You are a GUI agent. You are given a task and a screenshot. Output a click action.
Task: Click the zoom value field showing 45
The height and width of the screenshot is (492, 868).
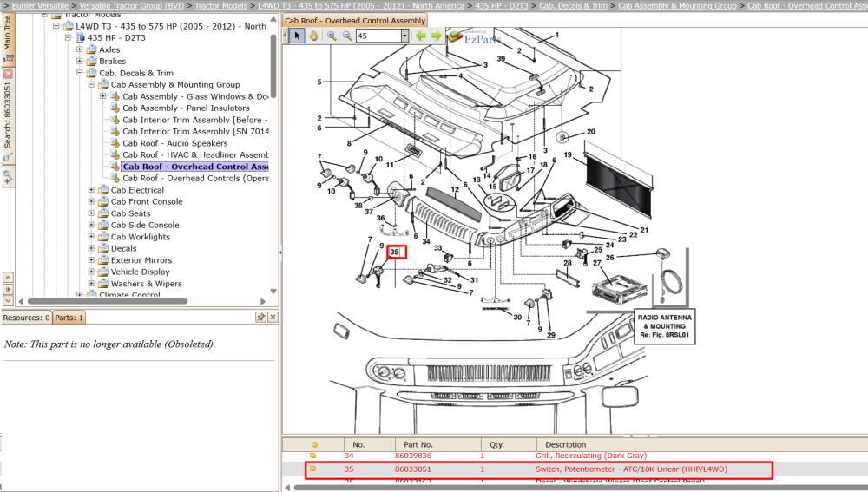(x=378, y=36)
